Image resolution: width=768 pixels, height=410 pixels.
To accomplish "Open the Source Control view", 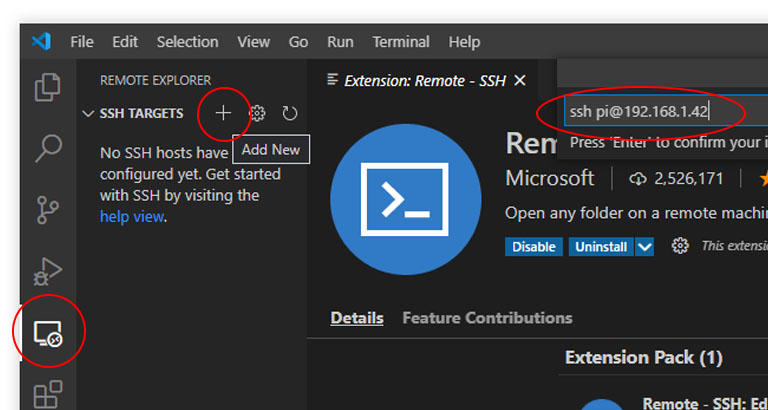I will click(48, 210).
